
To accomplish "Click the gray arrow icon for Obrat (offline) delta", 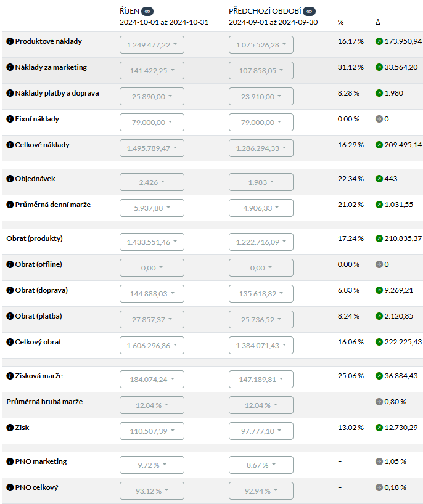I will pyautogui.click(x=379, y=264).
